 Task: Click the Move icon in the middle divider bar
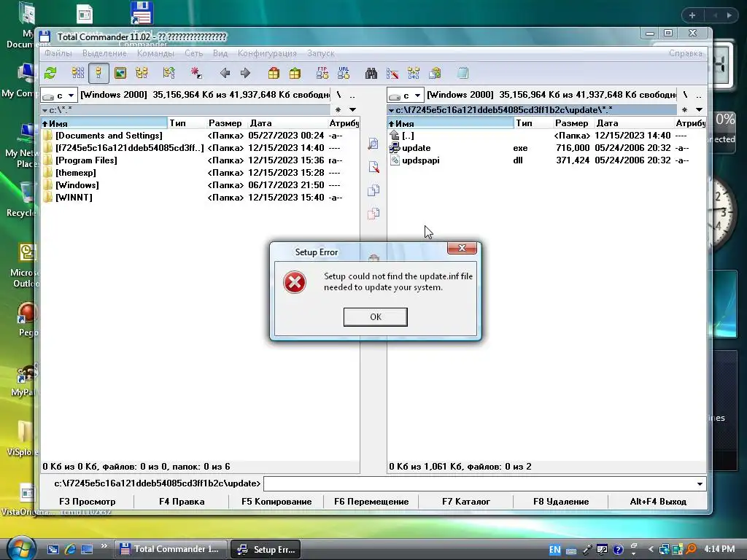pyautogui.click(x=373, y=213)
